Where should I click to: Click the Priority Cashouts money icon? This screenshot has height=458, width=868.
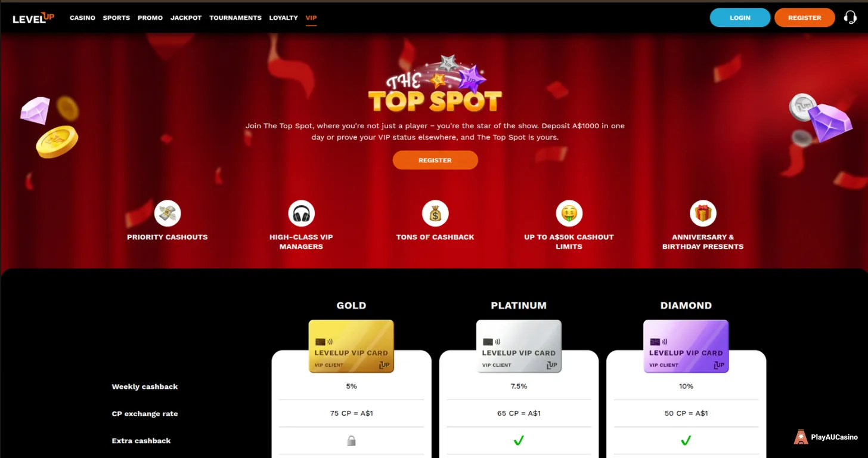click(168, 213)
